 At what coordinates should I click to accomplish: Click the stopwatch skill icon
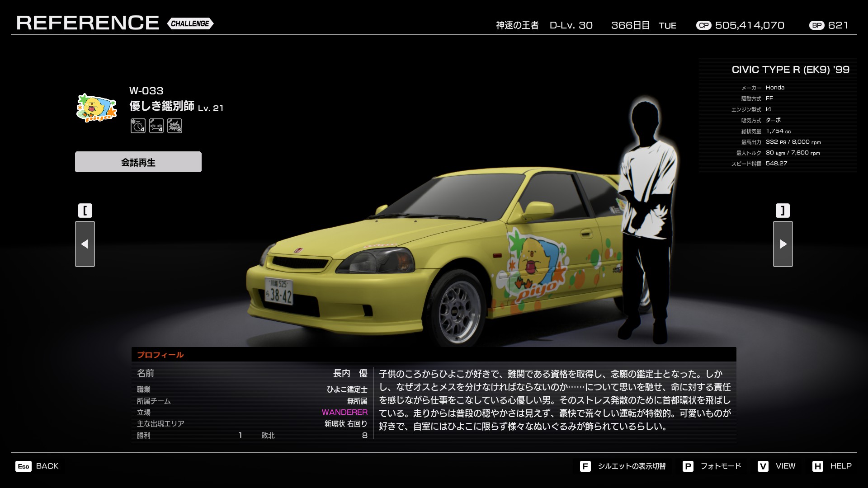[138, 126]
